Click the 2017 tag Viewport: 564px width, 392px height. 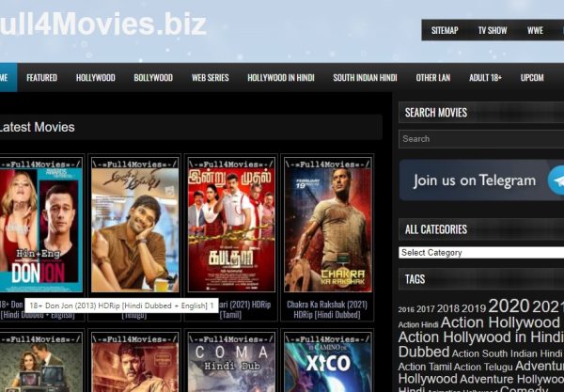(426, 309)
